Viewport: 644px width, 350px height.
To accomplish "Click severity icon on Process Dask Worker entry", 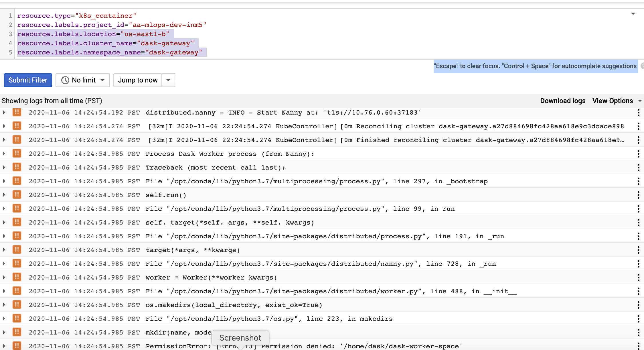I will point(17,154).
